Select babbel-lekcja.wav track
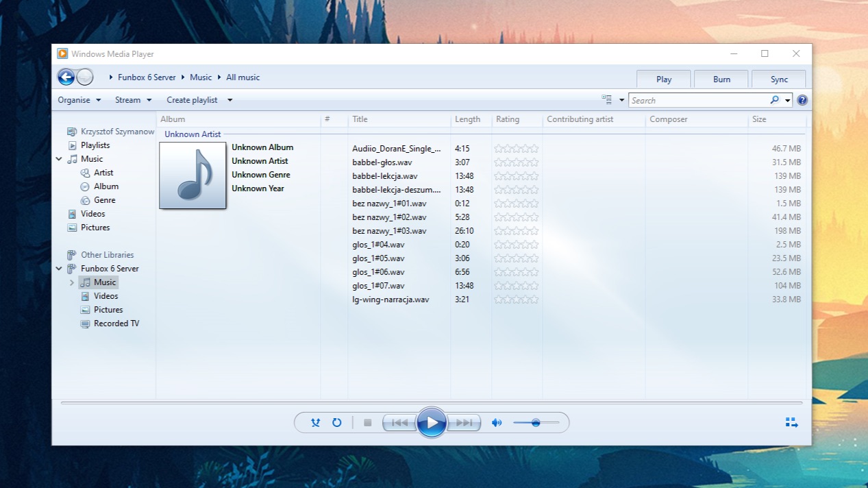 (384, 176)
